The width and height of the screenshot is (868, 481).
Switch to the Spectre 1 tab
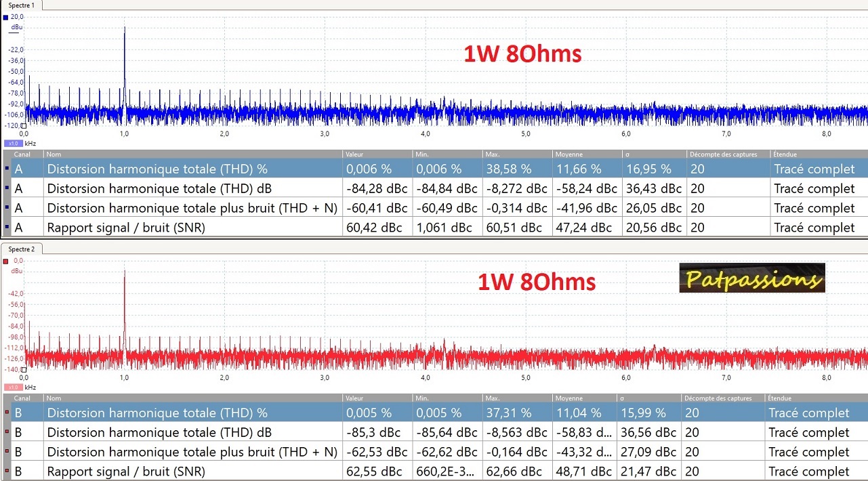(20, 5)
